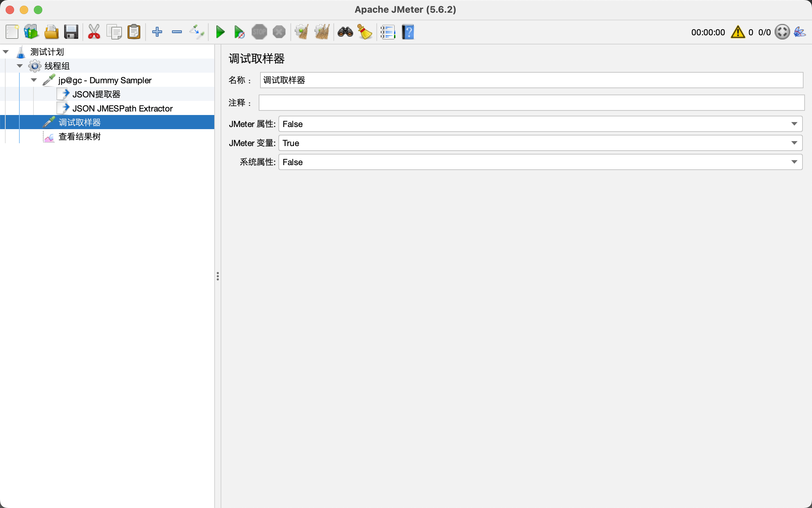Select 线程组 in the tree
812x508 pixels.
[57, 66]
